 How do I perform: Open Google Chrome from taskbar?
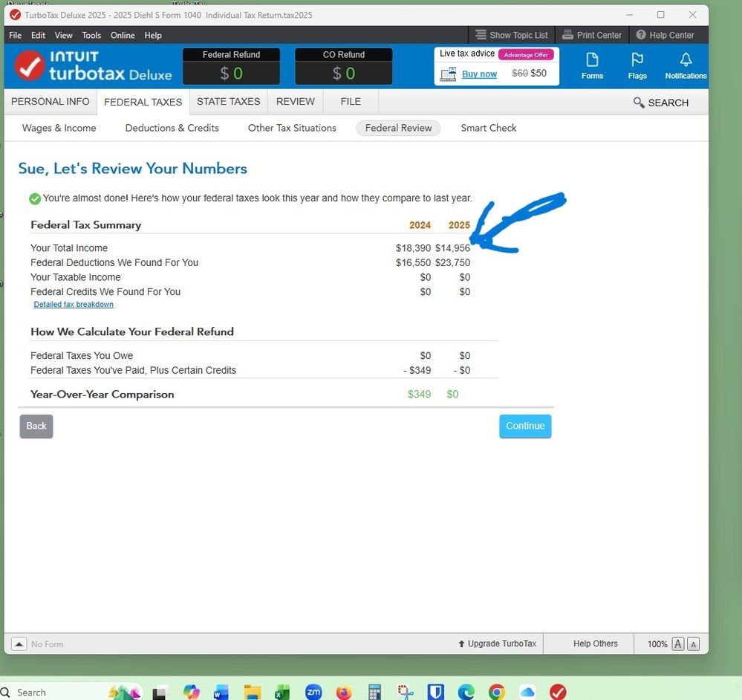tap(496, 693)
